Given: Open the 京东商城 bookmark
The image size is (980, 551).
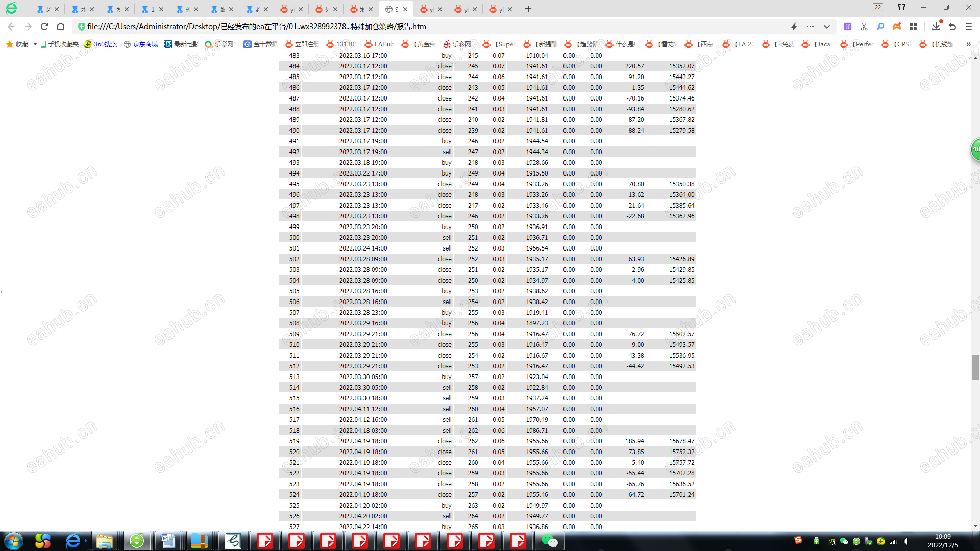Looking at the screenshot, I should 141,44.
